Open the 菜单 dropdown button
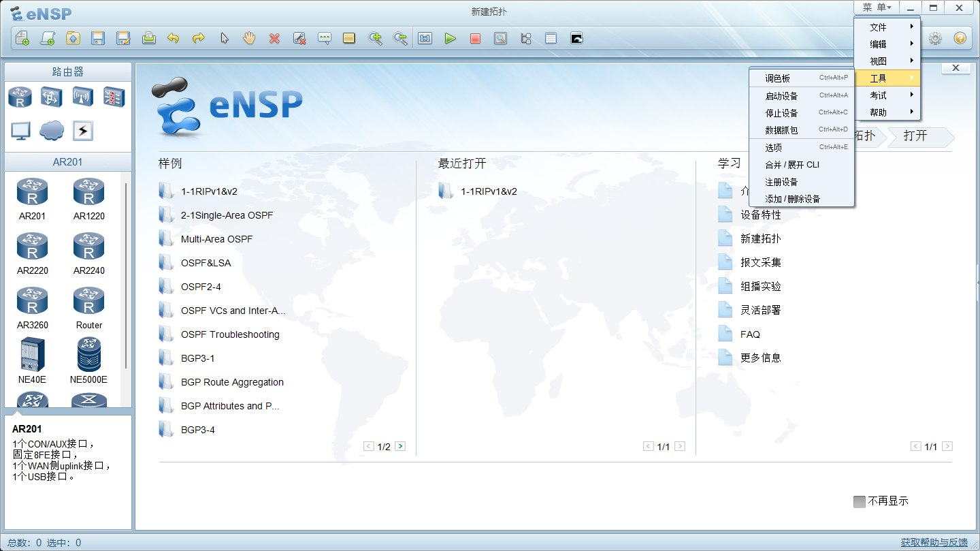980x551 pixels. (x=877, y=7)
